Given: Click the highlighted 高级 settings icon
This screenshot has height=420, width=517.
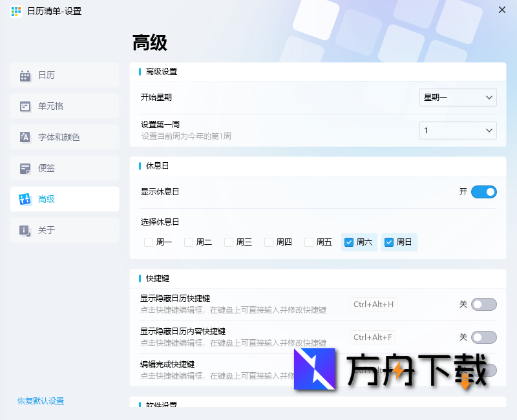Looking at the screenshot, I should click(x=24, y=199).
